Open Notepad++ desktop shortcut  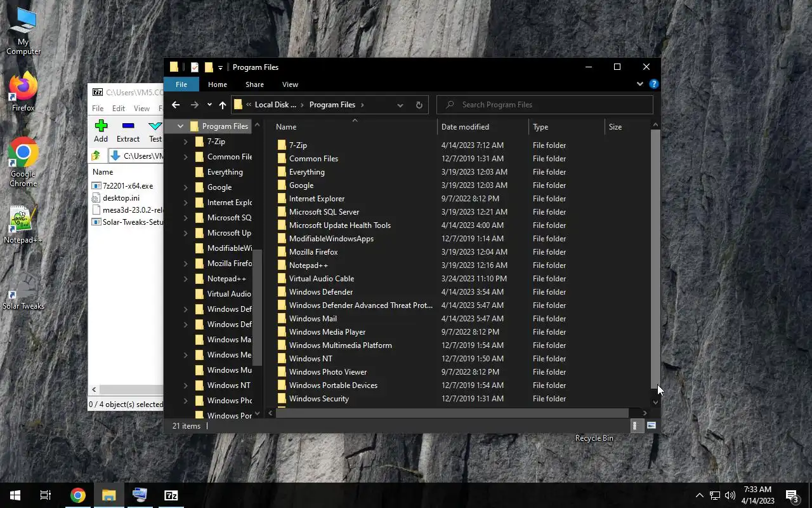click(x=23, y=225)
